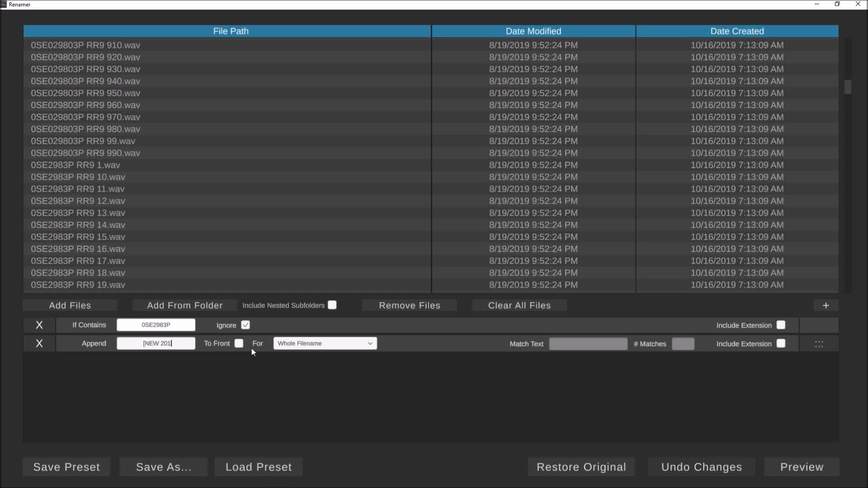Click the Renamer app icon in title bar

tap(4, 4)
